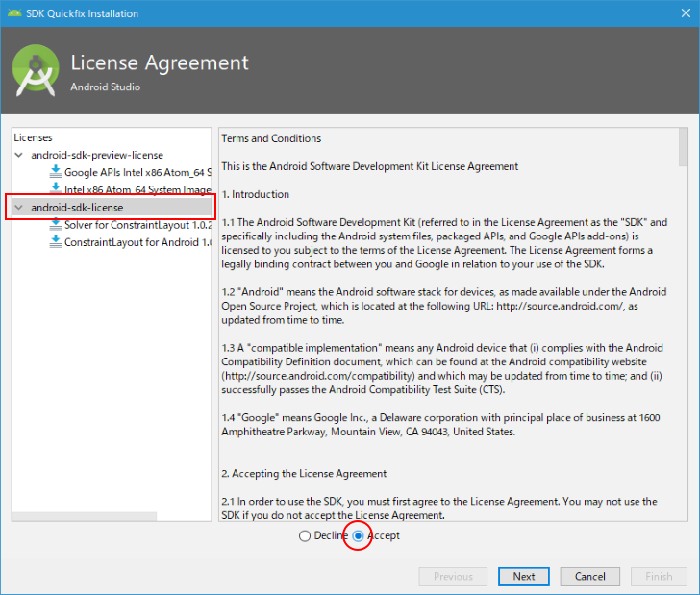Close the SDK Quickfix Installation dialog

tap(686, 12)
